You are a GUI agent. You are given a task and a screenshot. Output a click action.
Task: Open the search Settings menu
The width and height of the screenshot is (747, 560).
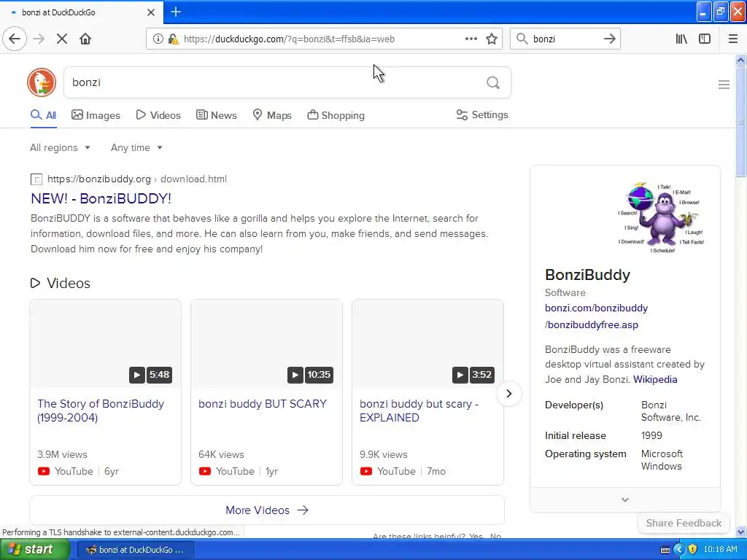(x=482, y=114)
